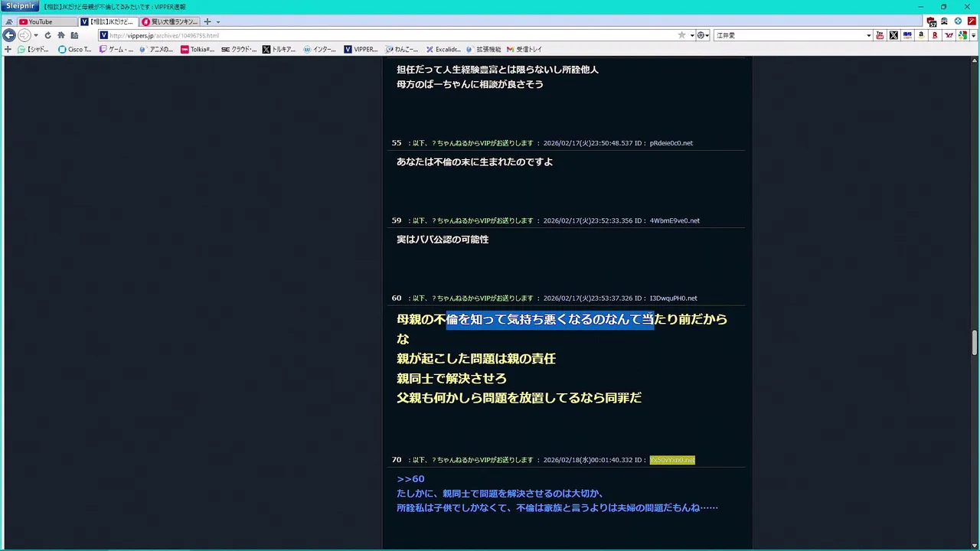
Task: Reload the current page
Action: (x=47, y=35)
